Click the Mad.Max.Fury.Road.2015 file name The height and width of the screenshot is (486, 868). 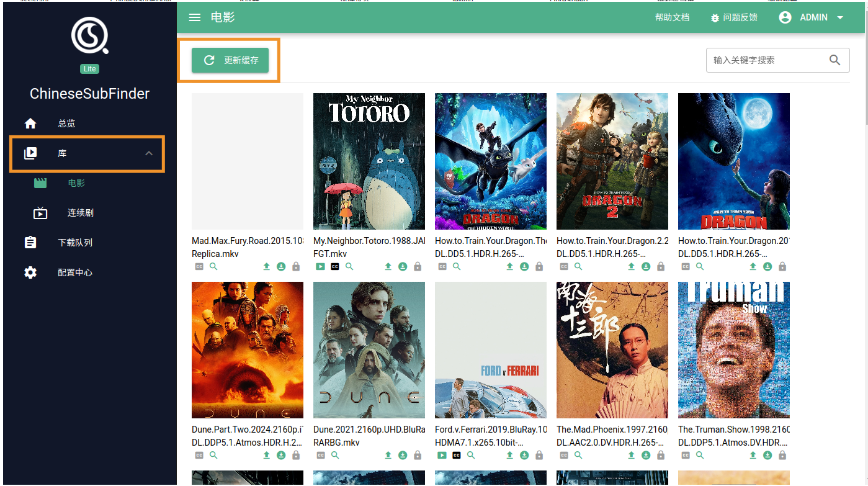click(248, 247)
